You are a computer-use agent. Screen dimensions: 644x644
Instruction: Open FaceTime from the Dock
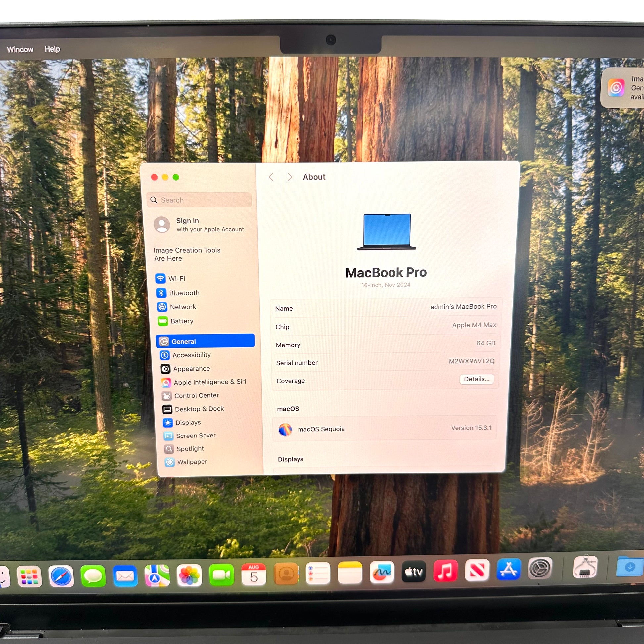(x=221, y=574)
